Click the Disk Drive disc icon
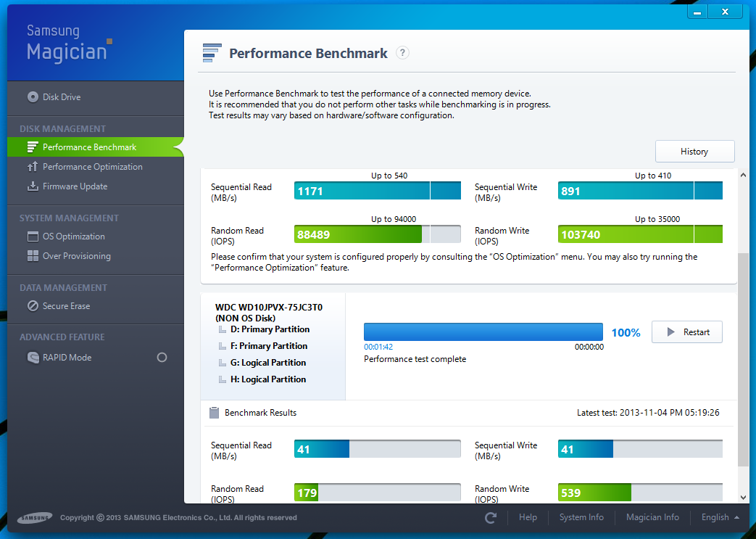 click(33, 97)
